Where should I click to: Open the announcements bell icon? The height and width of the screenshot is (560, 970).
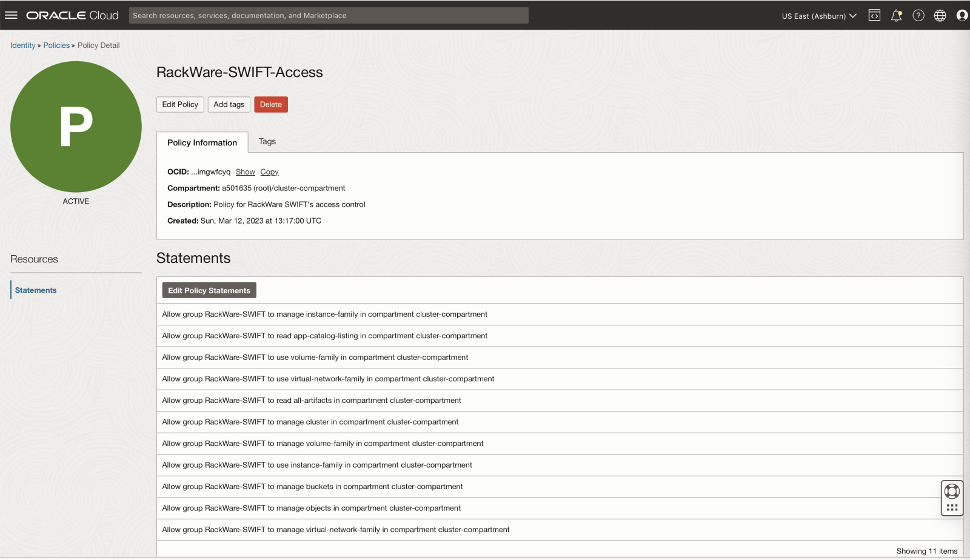click(896, 16)
